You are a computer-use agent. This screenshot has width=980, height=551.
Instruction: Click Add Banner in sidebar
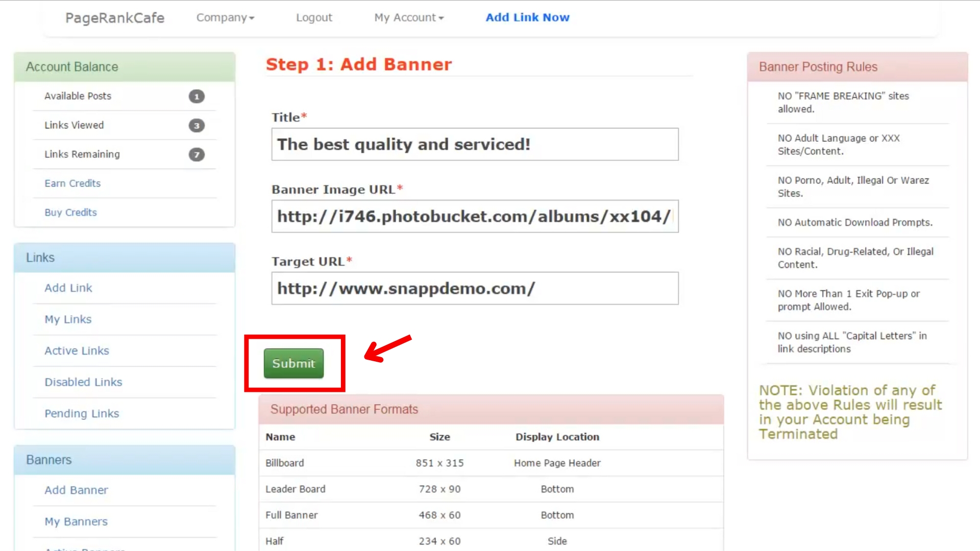(x=76, y=490)
